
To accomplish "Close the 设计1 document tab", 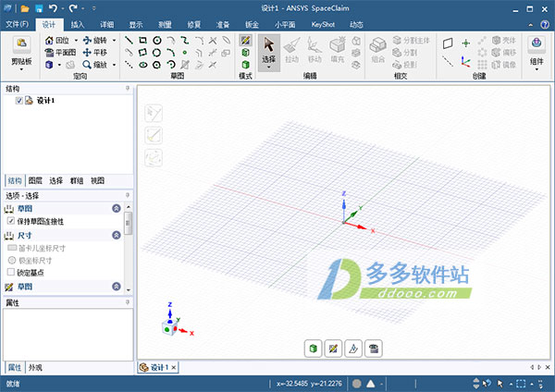I will [x=174, y=368].
